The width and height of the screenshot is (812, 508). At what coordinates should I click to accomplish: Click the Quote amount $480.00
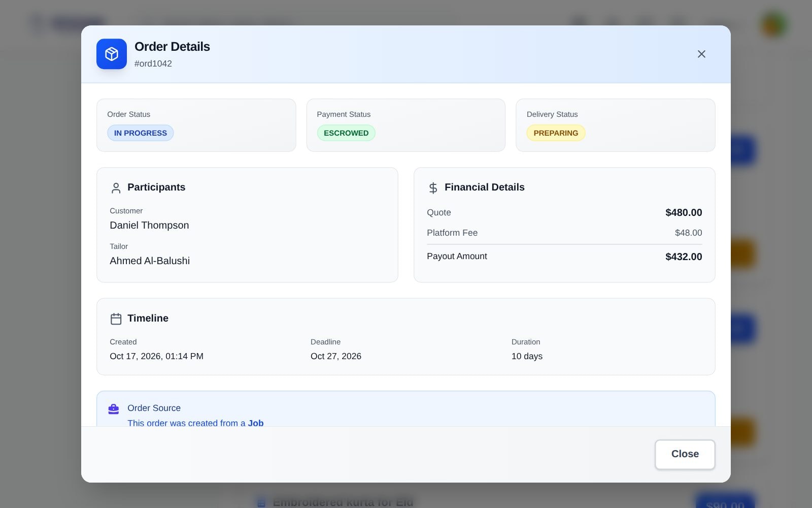[x=684, y=212]
